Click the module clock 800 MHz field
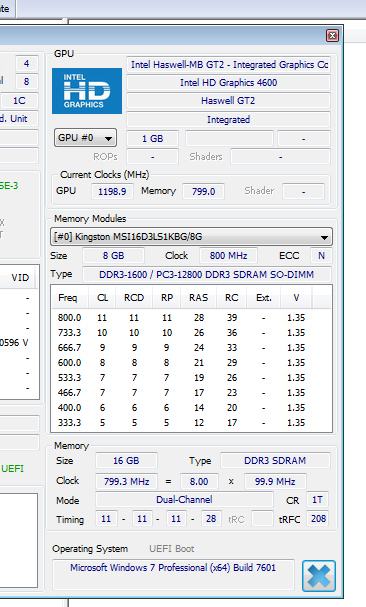The width and height of the screenshot is (366, 607). 229,256
